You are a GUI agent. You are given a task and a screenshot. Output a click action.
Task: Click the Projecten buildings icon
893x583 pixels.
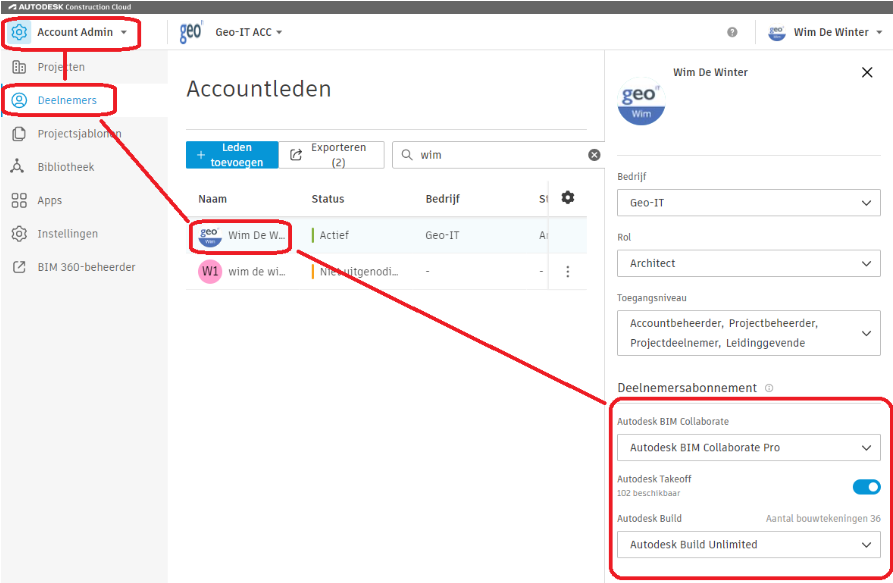tap(19, 67)
